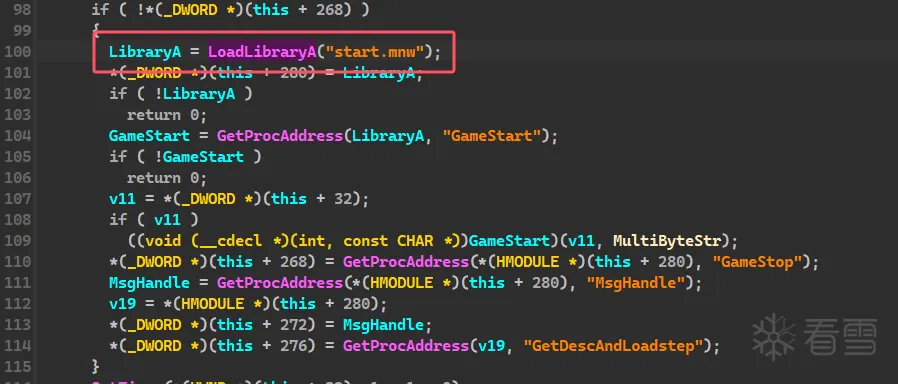
Task: Click "if ( v11 )" on line 108
Action: (x=153, y=220)
